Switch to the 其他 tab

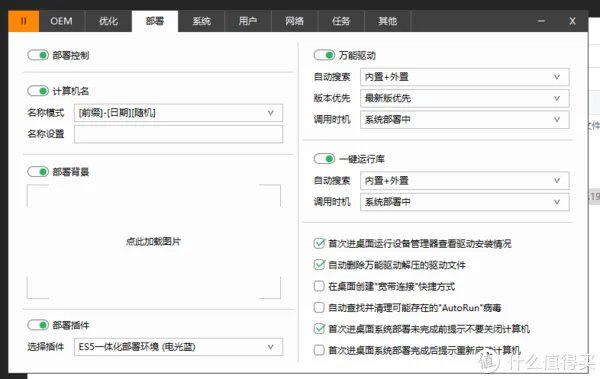[388, 21]
